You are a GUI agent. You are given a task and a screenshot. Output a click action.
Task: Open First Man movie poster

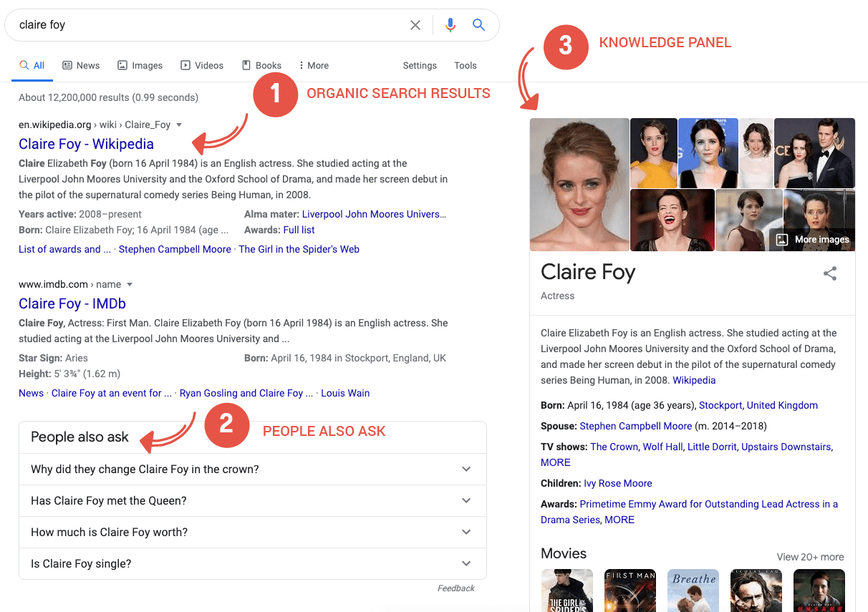630,591
